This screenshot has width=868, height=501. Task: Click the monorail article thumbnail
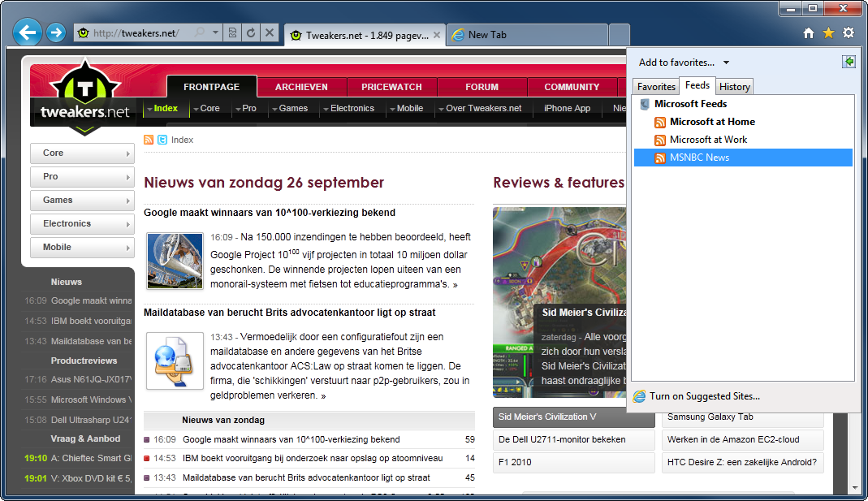[x=175, y=261]
